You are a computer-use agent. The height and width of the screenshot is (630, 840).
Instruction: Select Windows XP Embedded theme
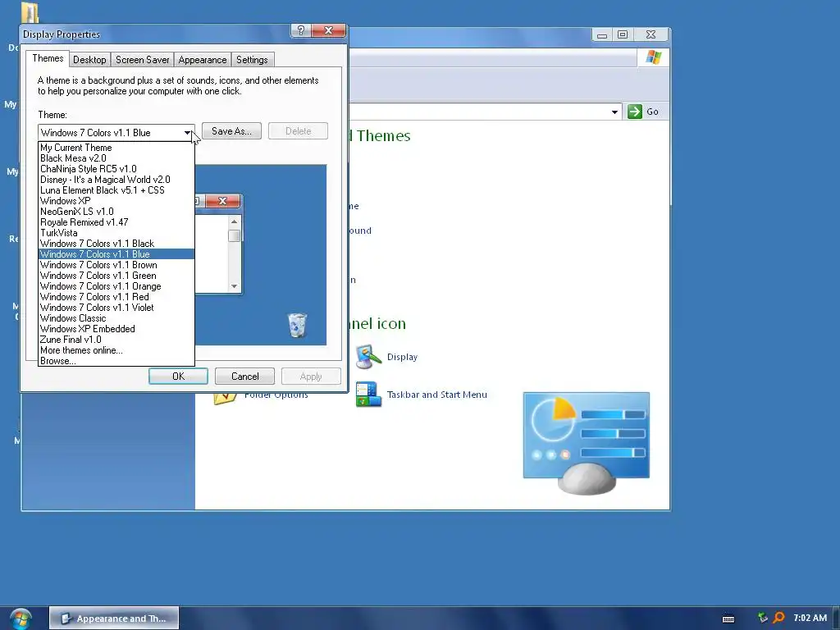(x=116, y=329)
